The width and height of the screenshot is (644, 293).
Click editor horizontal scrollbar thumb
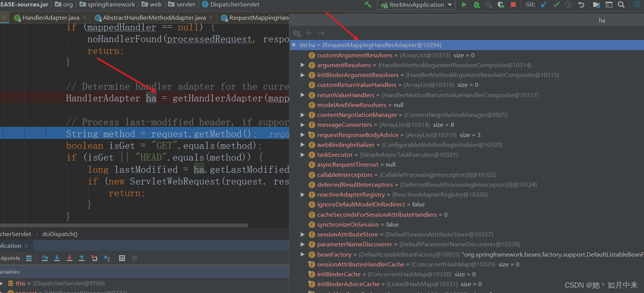click(124, 225)
